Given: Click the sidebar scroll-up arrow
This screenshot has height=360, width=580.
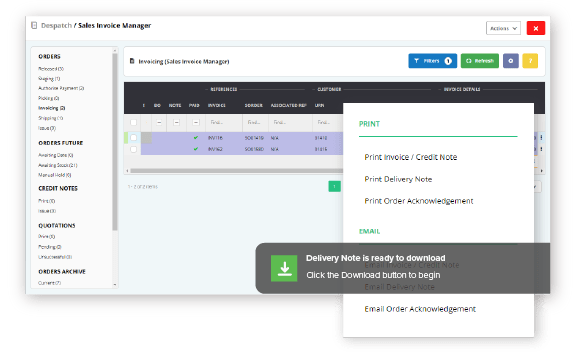Looking at the screenshot, I should tap(115, 50).
